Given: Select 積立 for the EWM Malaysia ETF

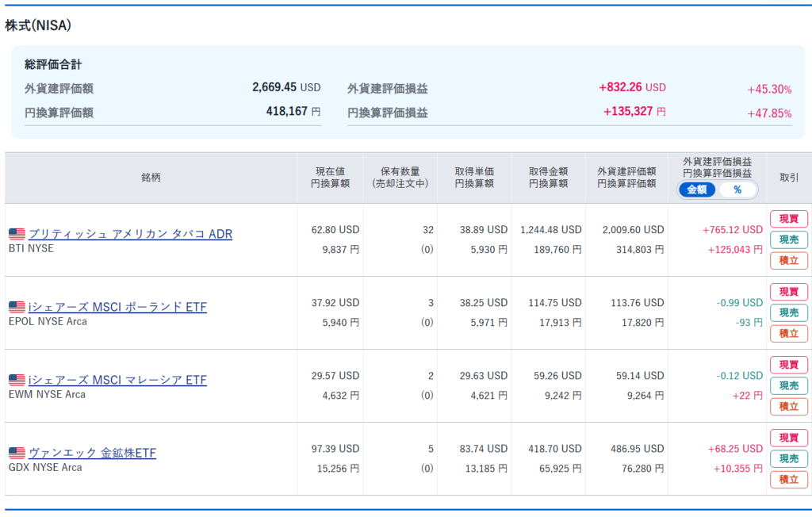Looking at the screenshot, I should 788,406.
